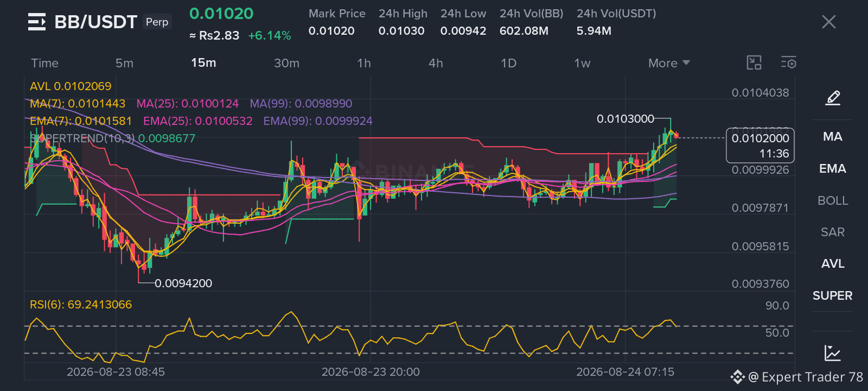Click the 0.0099926 price axis label
This screenshot has width=868, height=391.
(x=761, y=170)
